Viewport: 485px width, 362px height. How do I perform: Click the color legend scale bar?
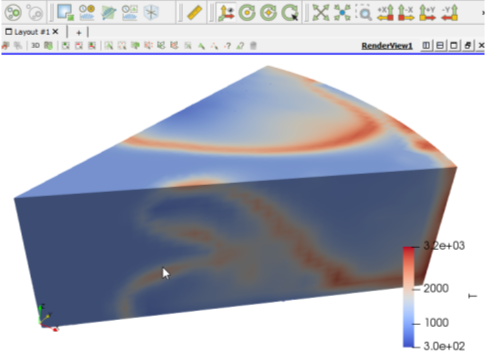(x=409, y=297)
